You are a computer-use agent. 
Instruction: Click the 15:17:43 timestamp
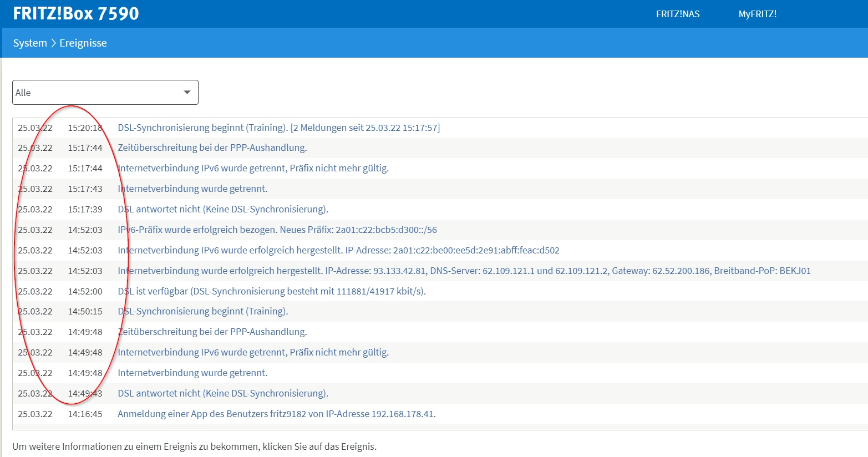[x=85, y=189]
